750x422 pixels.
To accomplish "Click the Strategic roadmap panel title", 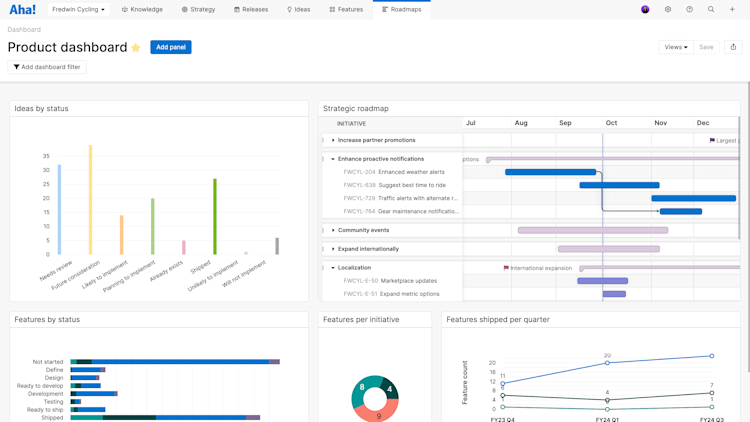I will click(x=355, y=109).
